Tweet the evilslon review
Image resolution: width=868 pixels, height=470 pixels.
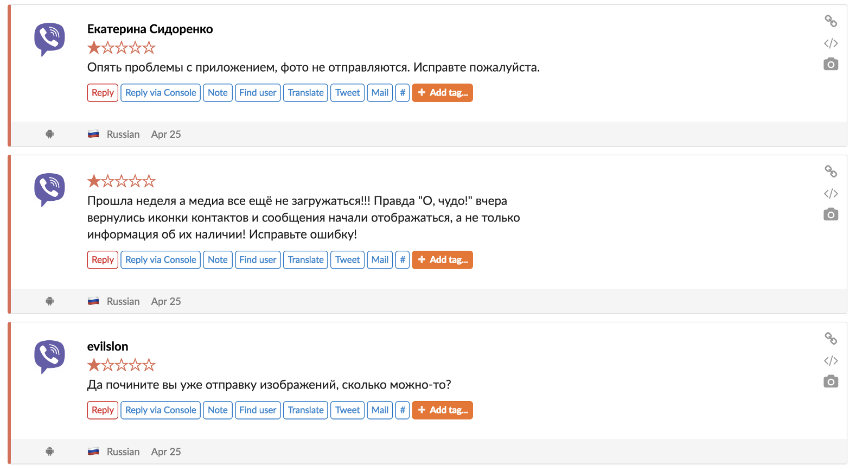coord(347,410)
